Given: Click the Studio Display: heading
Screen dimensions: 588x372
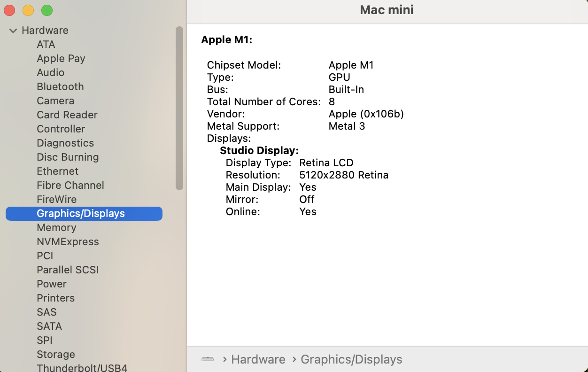Looking at the screenshot, I should (x=259, y=150).
